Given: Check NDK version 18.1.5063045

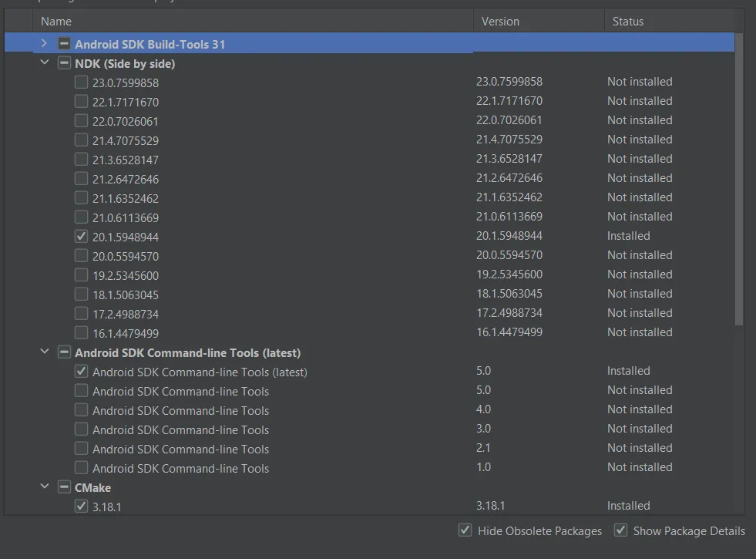Looking at the screenshot, I should tap(81, 295).
